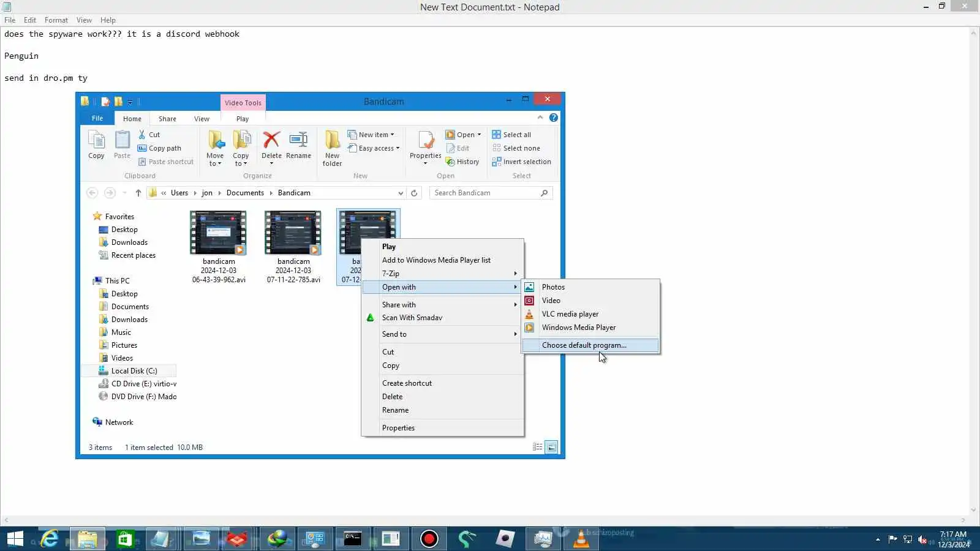
Task: Open Internet Explorer from the taskbar
Action: (x=50, y=539)
